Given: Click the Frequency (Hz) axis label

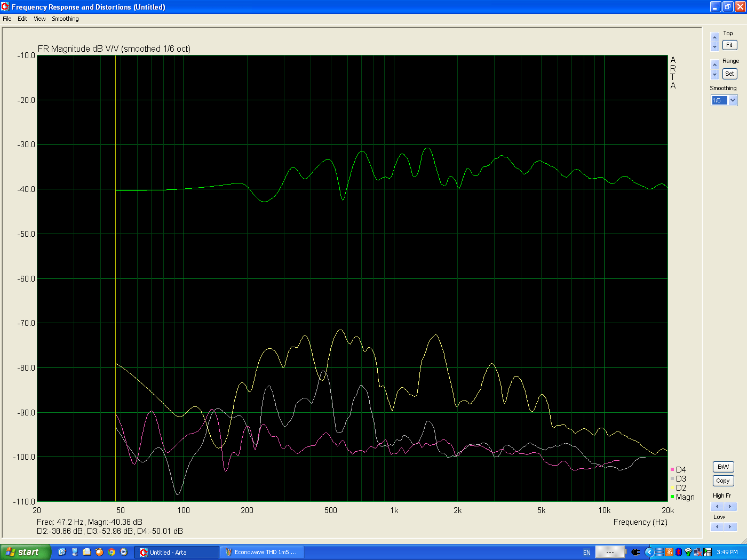Looking at the screenshot, I should [640, 522].
